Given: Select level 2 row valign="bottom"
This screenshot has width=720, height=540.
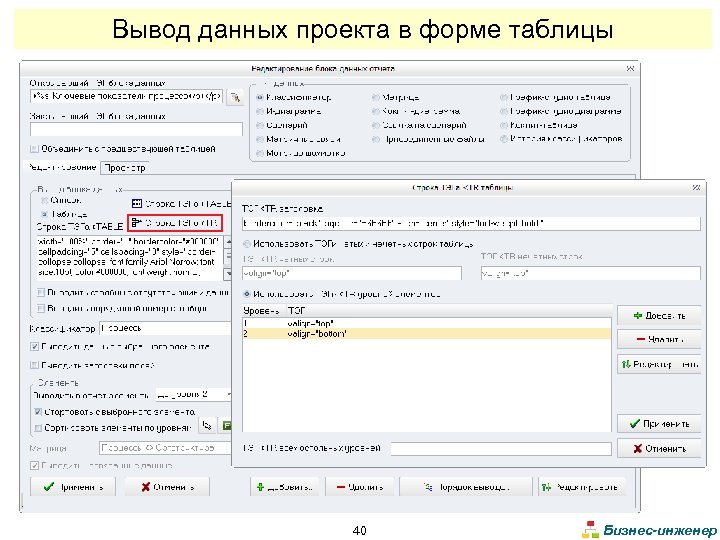Looking at the screenshot, I should [x=427, y=334].
